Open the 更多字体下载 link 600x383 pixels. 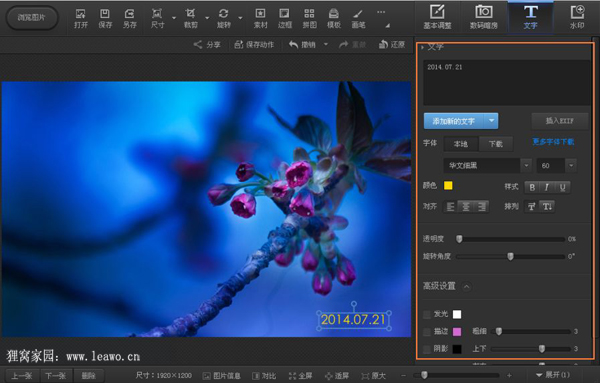pyautogui.click(x=553, y=142)
